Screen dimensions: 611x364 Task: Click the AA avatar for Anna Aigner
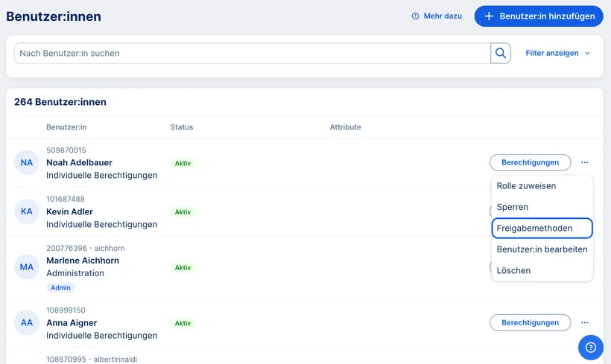point(27,323)
